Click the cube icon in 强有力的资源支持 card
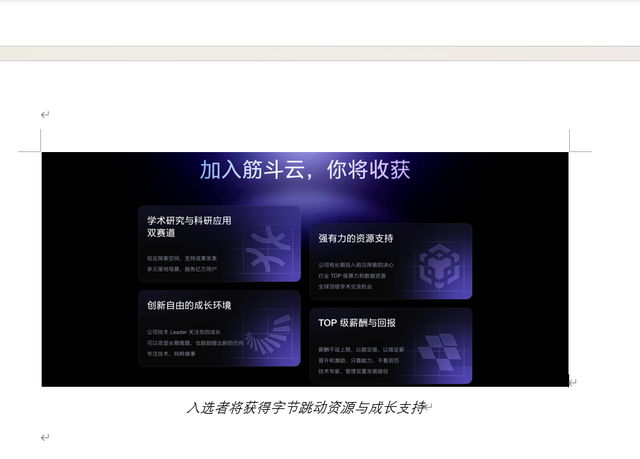Image resolution: width=640 pixels, height=459 pixels. (439, 266)
